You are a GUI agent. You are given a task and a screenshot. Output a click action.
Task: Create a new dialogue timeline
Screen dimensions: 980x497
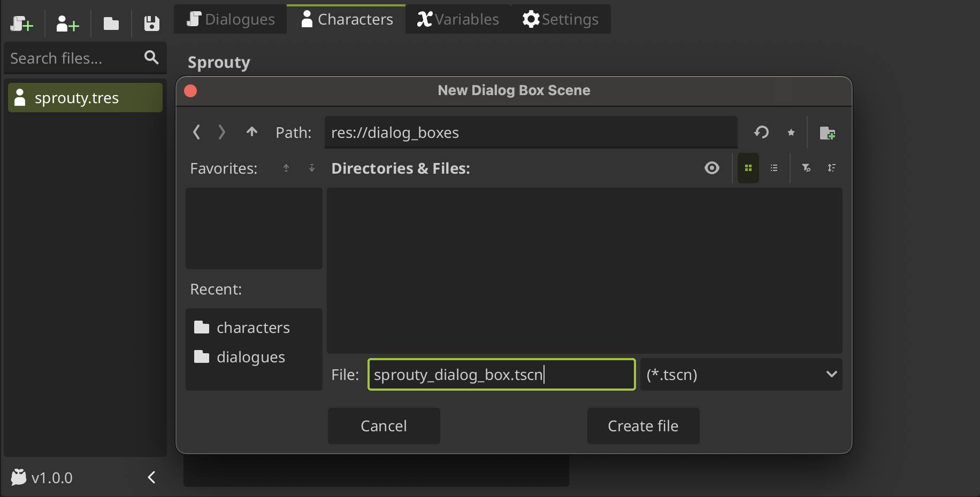(21, 24)
